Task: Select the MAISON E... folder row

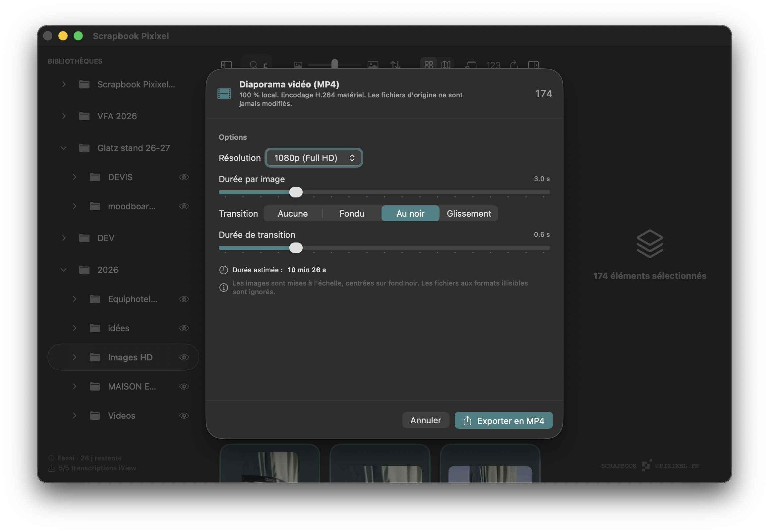Action: click(x=123, y=386)
